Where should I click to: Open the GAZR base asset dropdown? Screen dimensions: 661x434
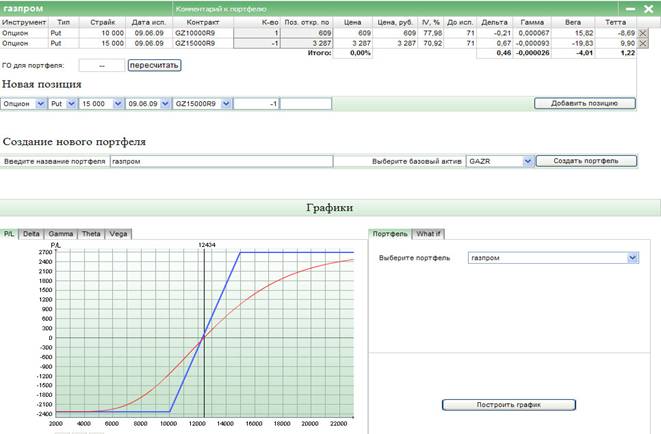click(527, 160)
